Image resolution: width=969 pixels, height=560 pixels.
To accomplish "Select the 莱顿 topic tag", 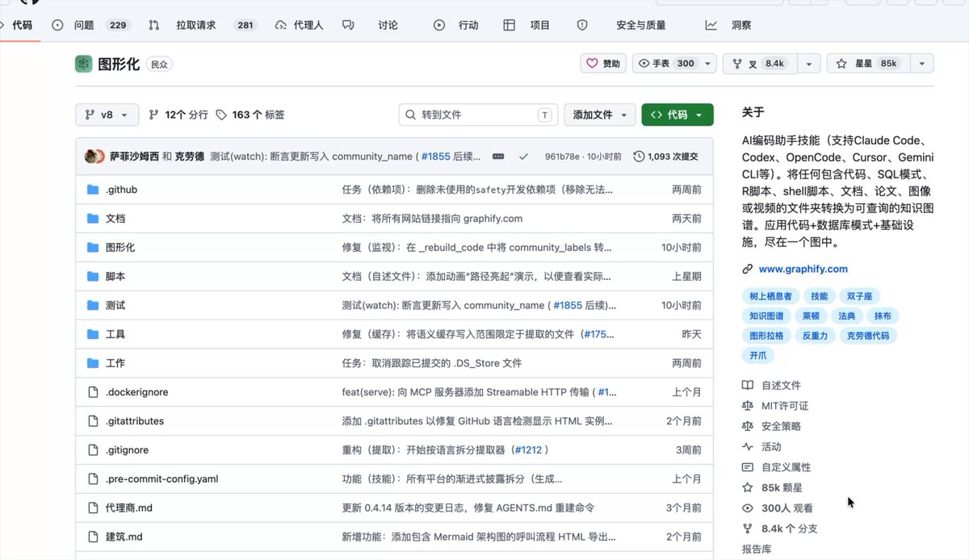I will [811, 316].
